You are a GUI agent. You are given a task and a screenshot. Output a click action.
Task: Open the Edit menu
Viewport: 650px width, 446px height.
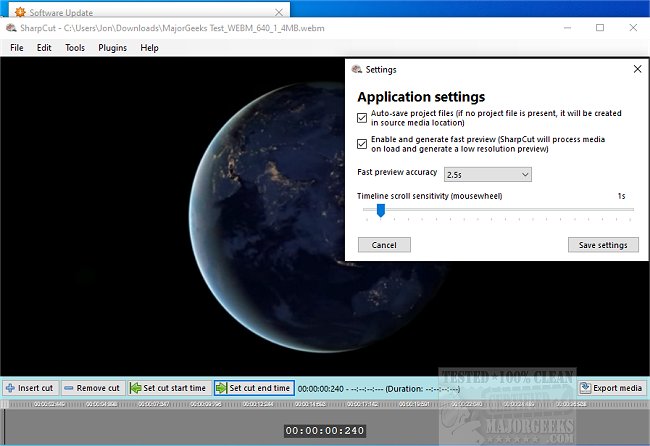(44, 48)
